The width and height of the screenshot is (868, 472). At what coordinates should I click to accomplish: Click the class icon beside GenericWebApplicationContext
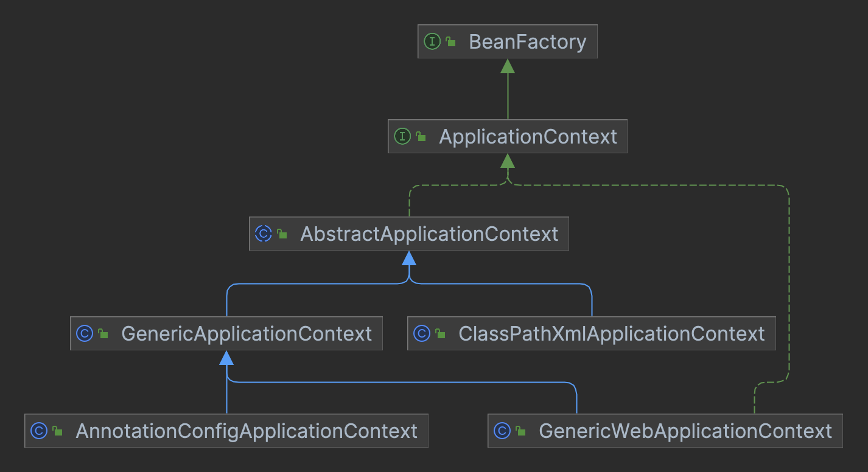[x=502, y=431]
